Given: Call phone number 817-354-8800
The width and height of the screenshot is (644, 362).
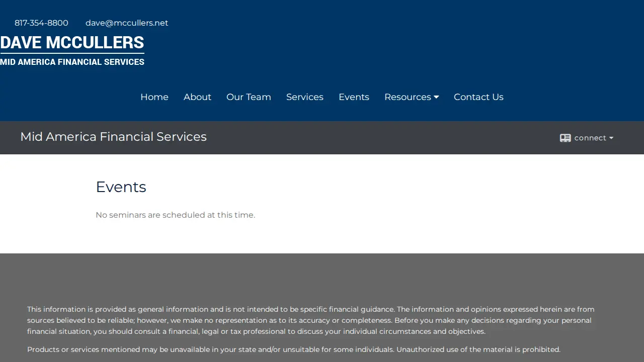Looking at the screenshot, I should [x=41, y=23].
